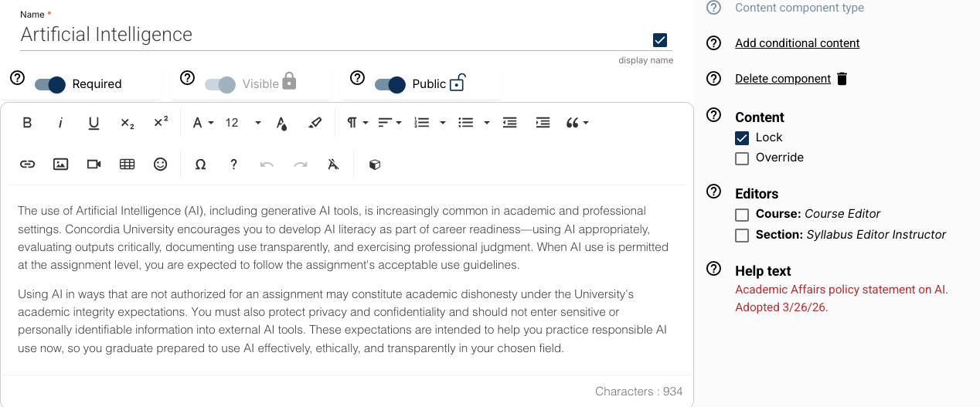Insert a hyperlink
The width and height of the screenshot is (980, 407).
(x=27, y=164)
